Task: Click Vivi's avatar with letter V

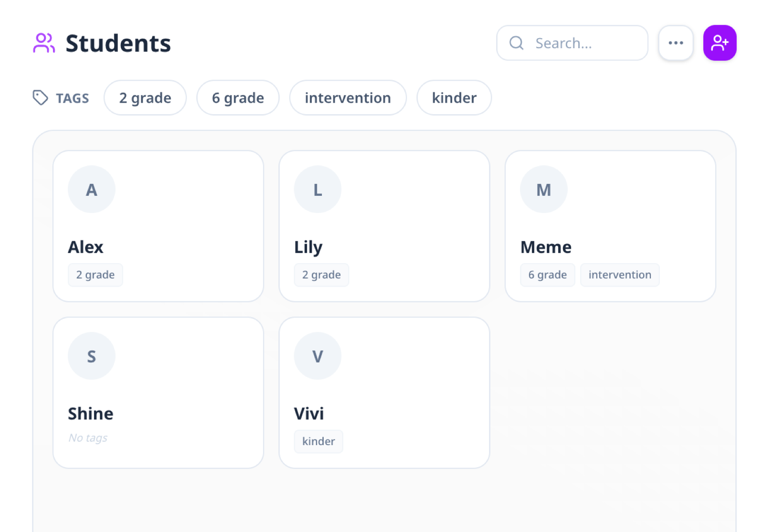Action: pyautogui.click(x=318, y=356)
